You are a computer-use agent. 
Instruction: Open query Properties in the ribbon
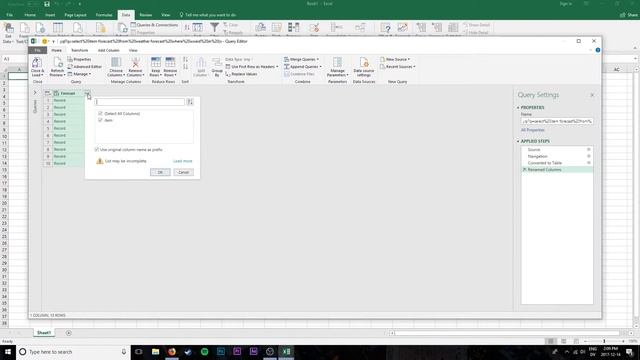[79, 60]
